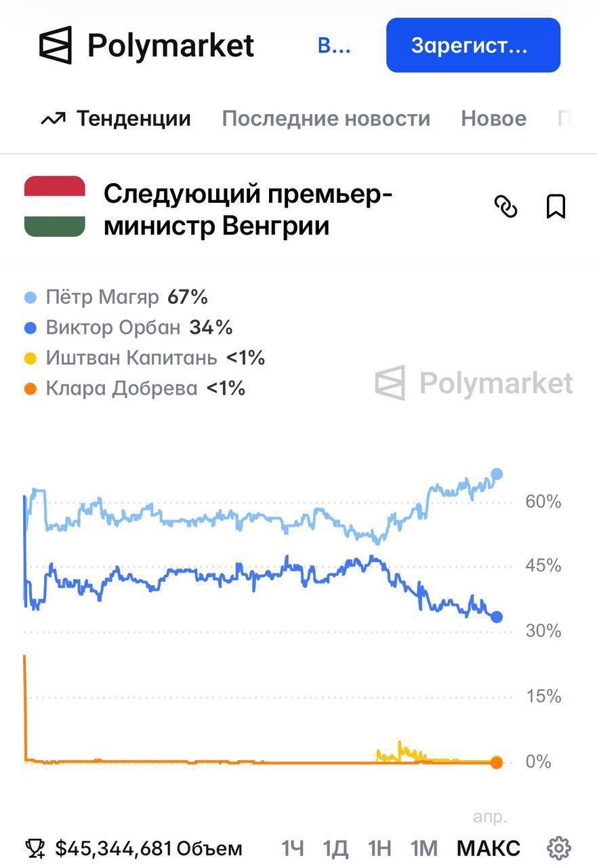597x868 pixels.
Task: Click the Hungary flag market icon
Action: pyautogui.click(x=55, y=206)
